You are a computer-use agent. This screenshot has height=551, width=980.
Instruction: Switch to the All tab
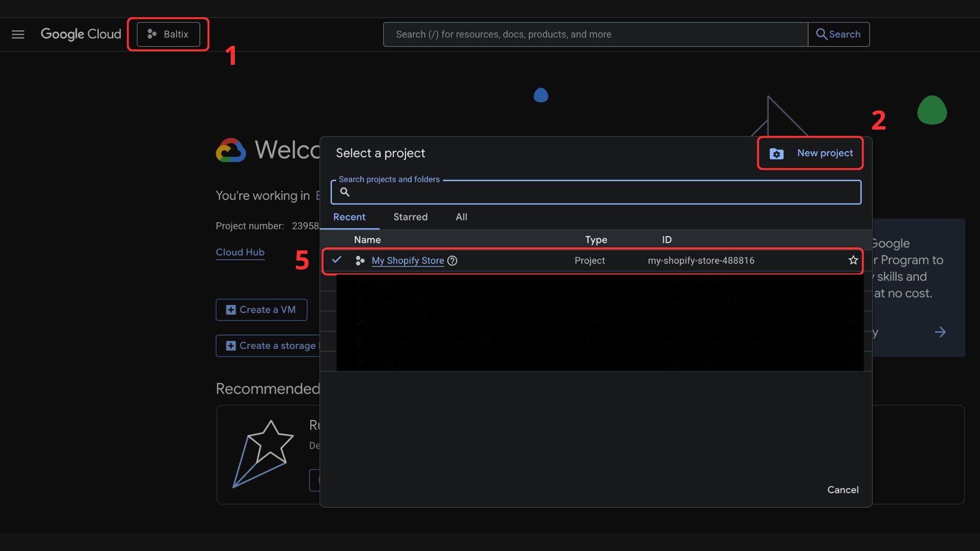(x=461, y=217)
